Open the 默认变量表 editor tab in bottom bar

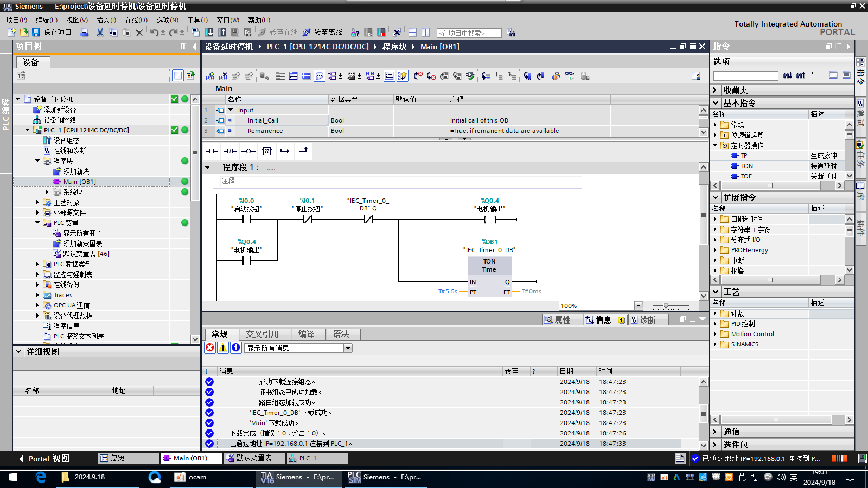[x=254, y=458]
